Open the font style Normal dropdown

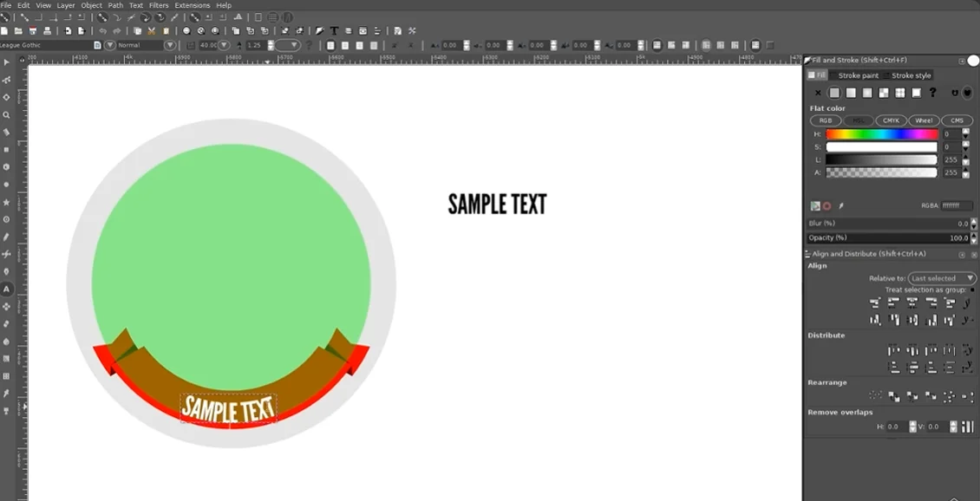pyautogui.click(x=170, y=45)
